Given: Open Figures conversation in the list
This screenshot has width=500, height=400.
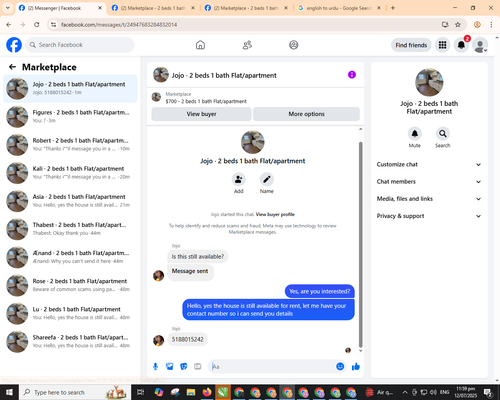Looking at the screenshot, I should [x=70, y=117].
